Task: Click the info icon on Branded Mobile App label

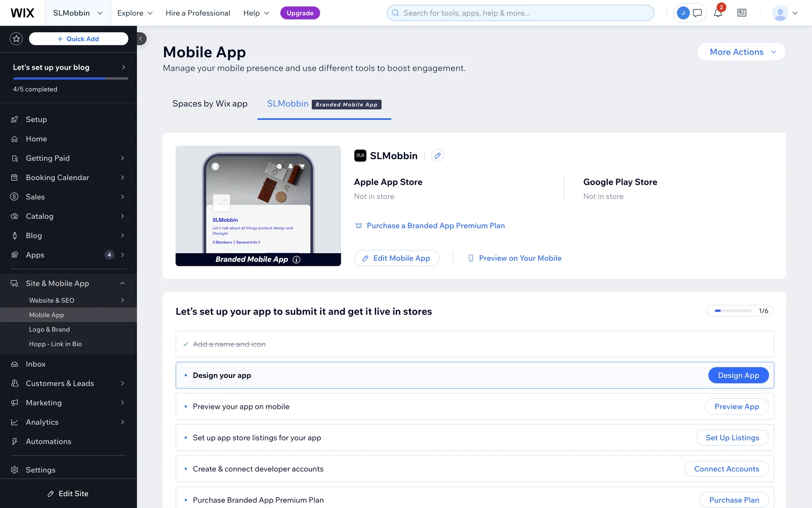Action: [296, 260]
